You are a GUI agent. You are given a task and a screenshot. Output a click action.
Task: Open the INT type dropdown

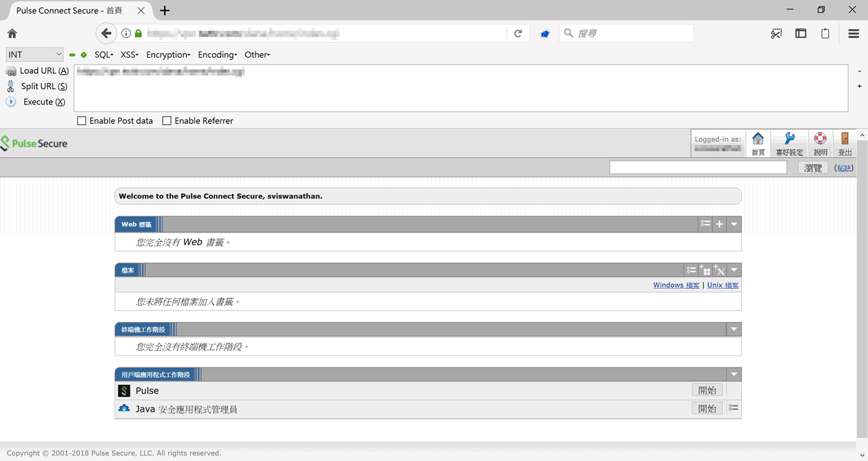35,54
